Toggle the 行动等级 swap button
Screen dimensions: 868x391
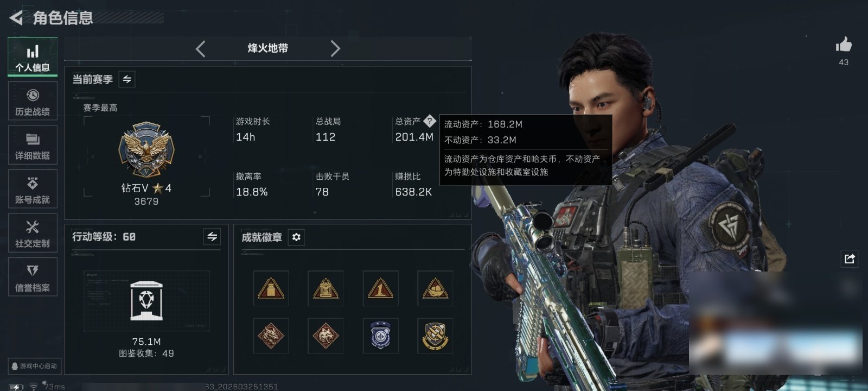[x=212, y=237]
